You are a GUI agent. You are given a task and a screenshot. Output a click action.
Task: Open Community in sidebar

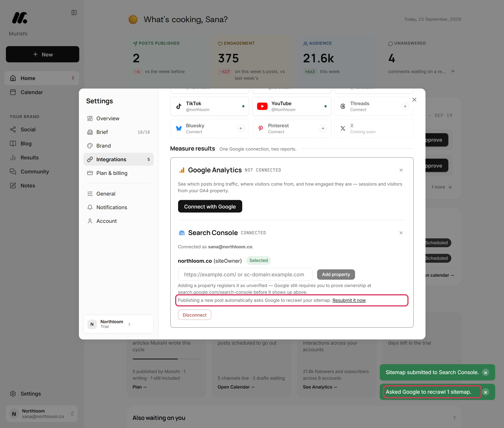click(x=42, y=172)
